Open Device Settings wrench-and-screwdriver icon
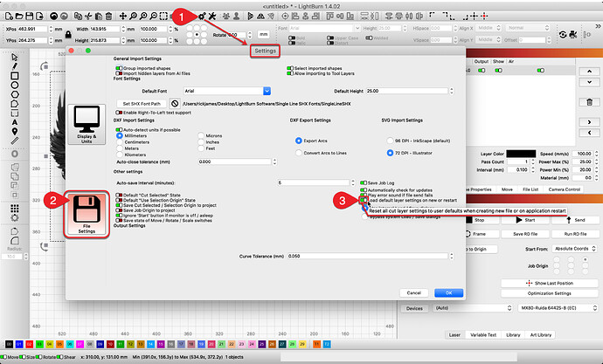Viewport: 603px width, 364px height. point(211,16)
